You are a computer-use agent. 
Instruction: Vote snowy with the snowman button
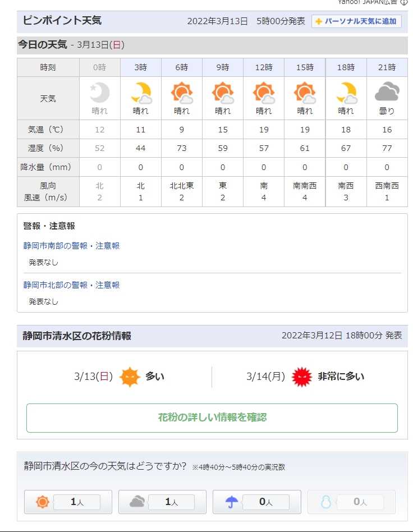(351, 502)
